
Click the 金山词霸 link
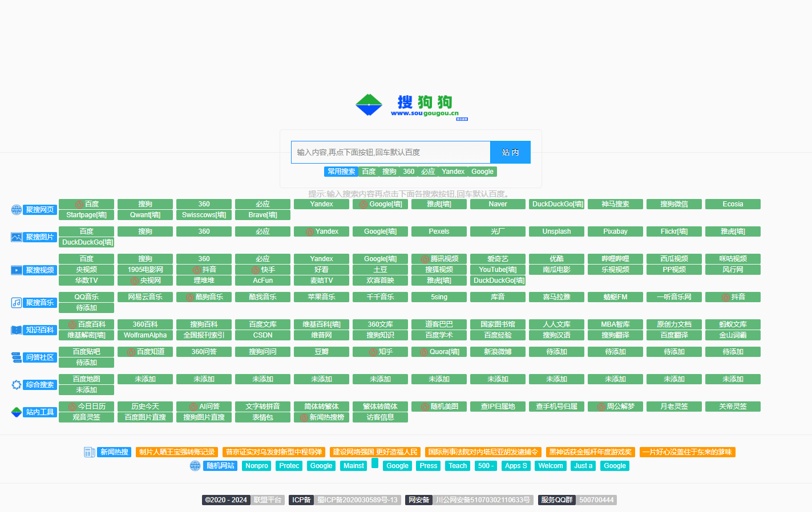point(733,335)
